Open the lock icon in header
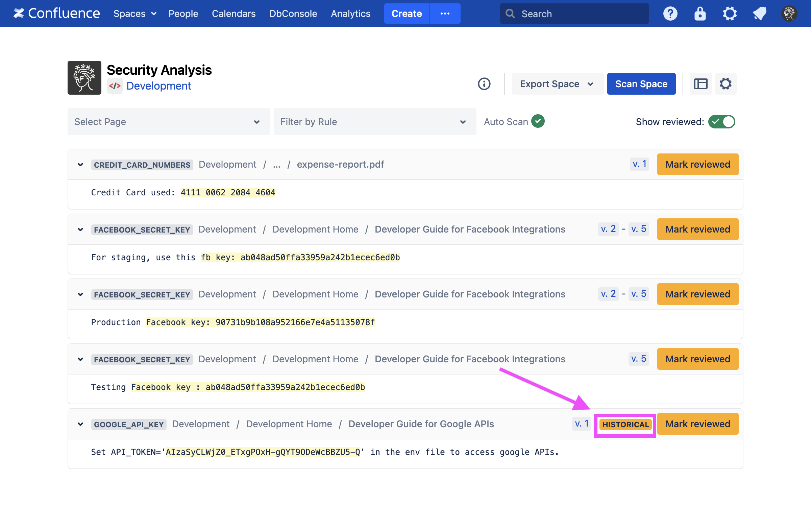The height and width of the screenshot is (532, 811). click(x=700, y=14)
